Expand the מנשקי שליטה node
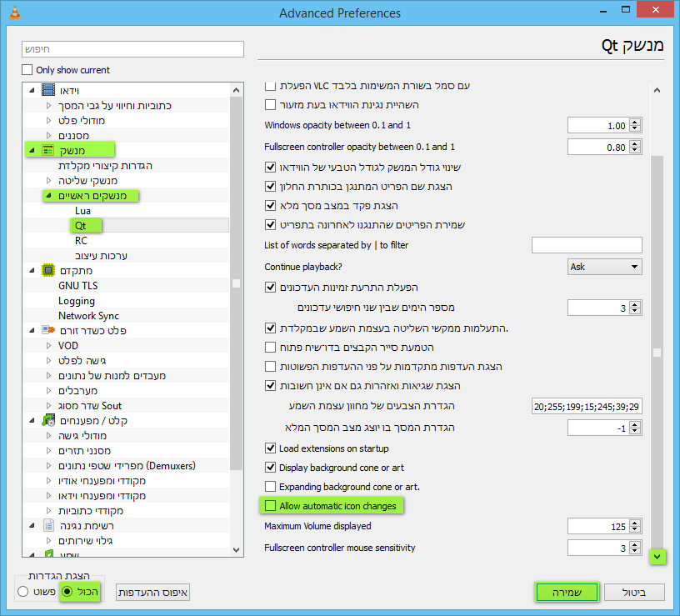This screenshot has width=680, height=616. (x=48, y=180)
